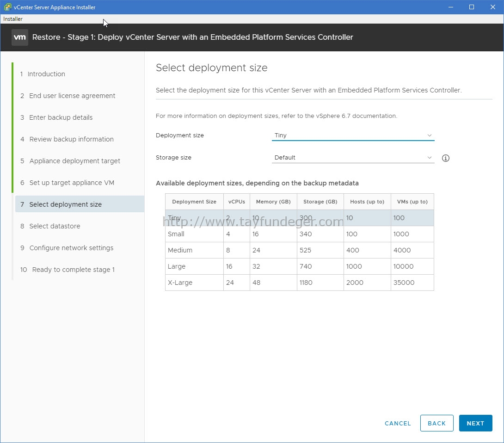The height and width of the screenshot is (443, 504).
Task: Close the installer window
Action: pyautogui.click(x=493, y=7)
